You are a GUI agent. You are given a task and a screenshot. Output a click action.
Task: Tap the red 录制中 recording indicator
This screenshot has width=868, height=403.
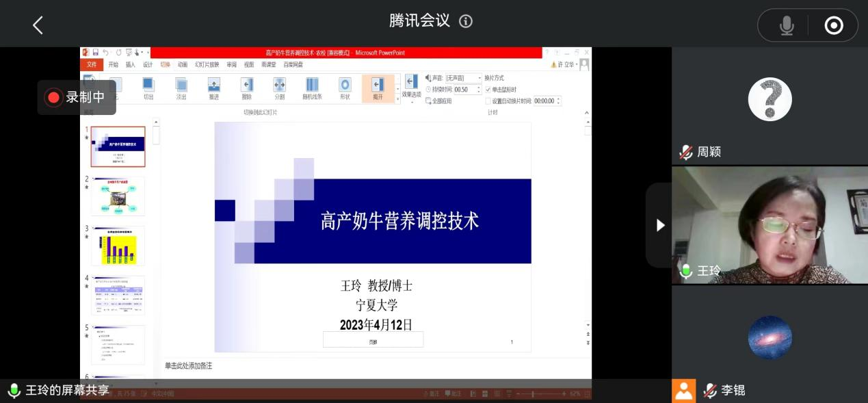pyautogui.click(x=76, y=97)
